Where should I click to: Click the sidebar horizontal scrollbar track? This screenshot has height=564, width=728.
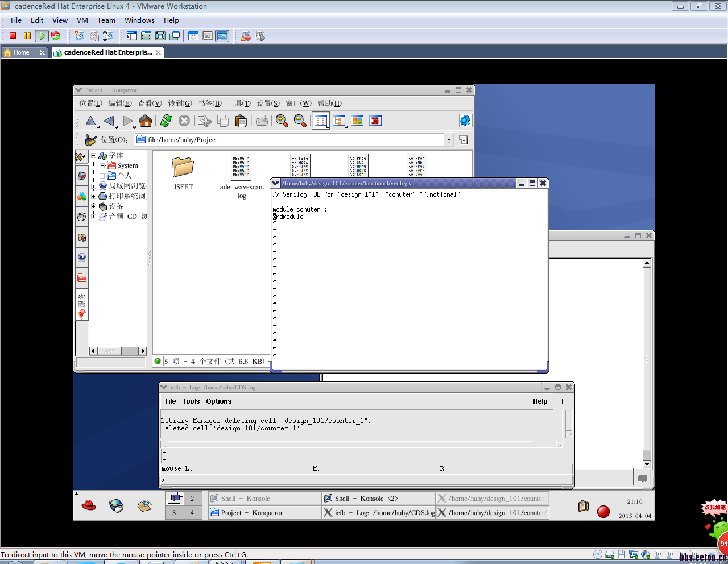tap(130, 351)
